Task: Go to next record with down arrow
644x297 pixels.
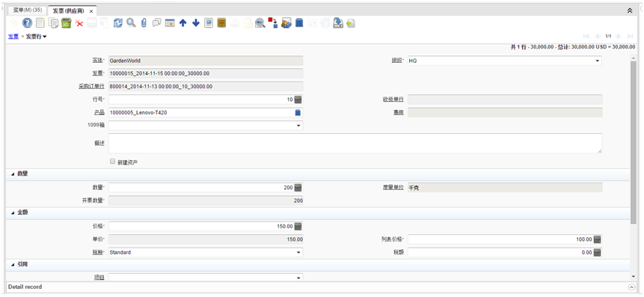Action: (196, 23)
